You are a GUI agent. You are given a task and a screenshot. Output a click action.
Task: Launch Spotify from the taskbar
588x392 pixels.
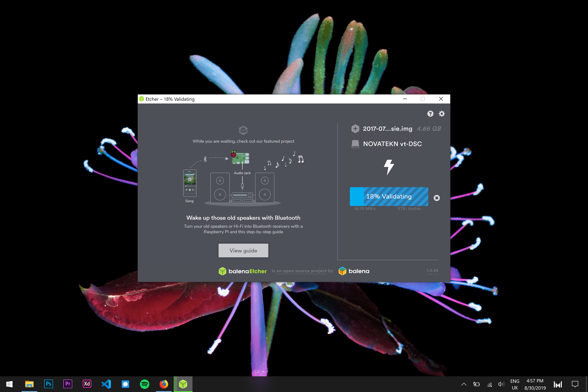145,384
